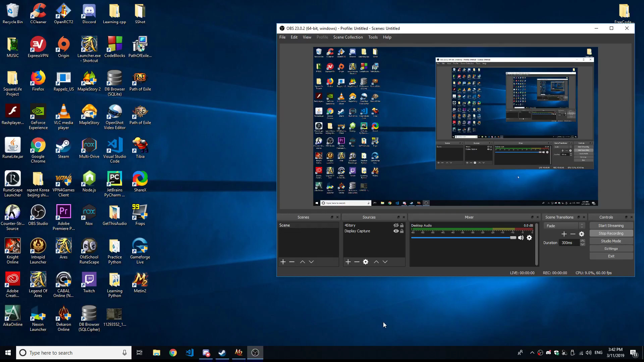Open Desktop Audio mixer gear settings
Screen dimensions: 644x362
(529, 238)
